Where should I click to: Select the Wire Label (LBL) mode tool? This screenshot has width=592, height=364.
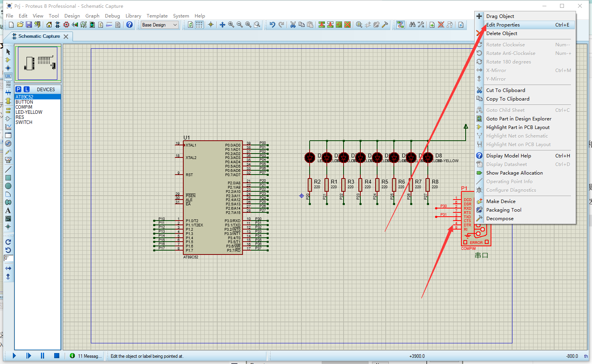point(8,76)
